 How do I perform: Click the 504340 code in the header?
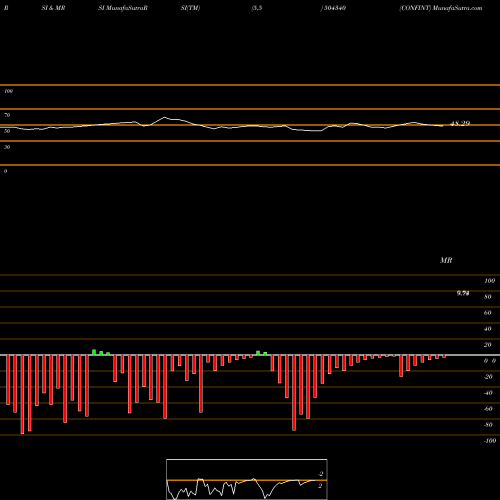click(x=334, y=8)
